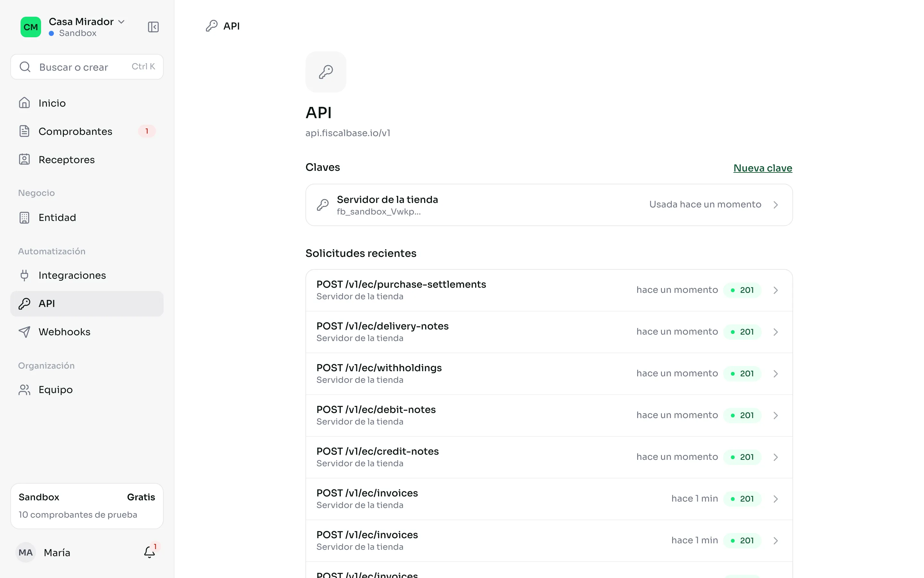This screenshot has height=578, width=924.
Task: Click the Comprobantes badge showing 1
Action: [x=147, y=131]
